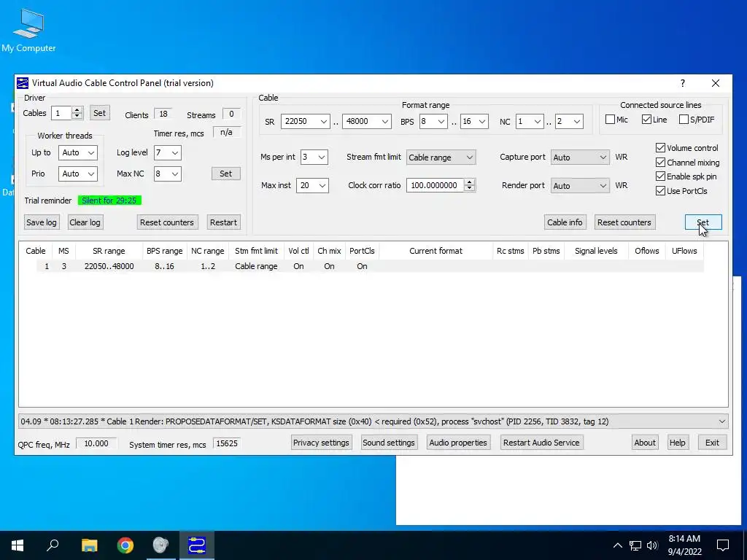This screenshot has width=747, height=560.
Task: Toggle Enable spk pin checkbox
Action: point(660,176)
